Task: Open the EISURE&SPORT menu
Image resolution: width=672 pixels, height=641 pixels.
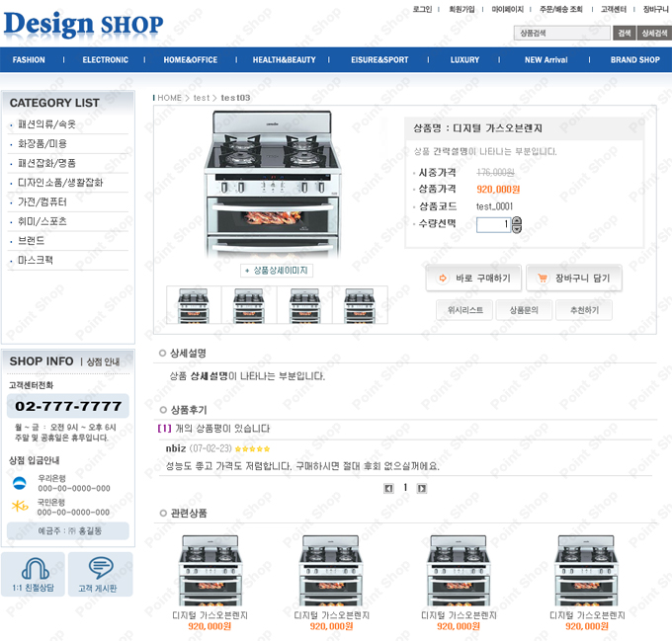Action: 379,60
